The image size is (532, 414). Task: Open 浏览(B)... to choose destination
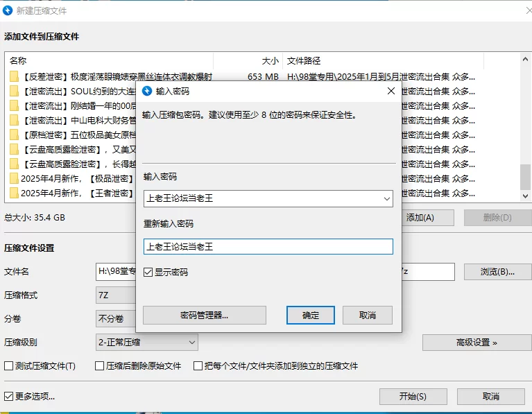(497, 271)
